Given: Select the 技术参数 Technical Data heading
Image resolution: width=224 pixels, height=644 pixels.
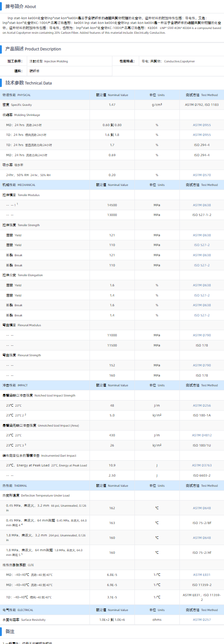Looking at the screenshot, I should point(28,83).
